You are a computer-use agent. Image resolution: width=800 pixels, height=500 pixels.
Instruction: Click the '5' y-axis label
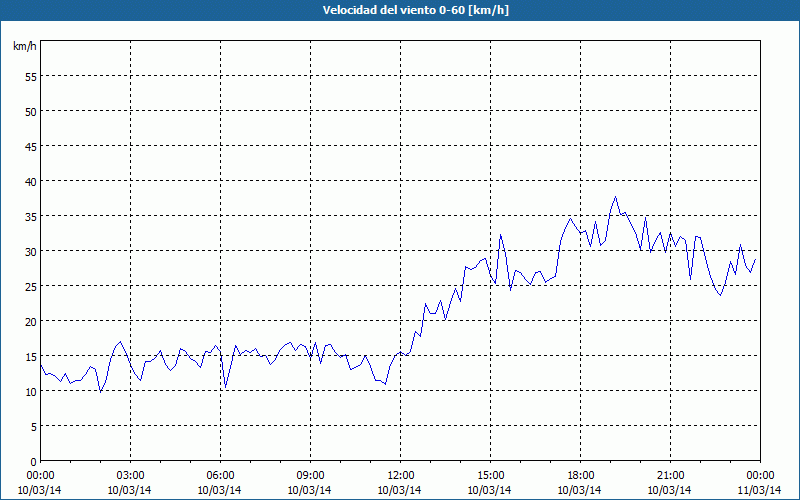34,427
